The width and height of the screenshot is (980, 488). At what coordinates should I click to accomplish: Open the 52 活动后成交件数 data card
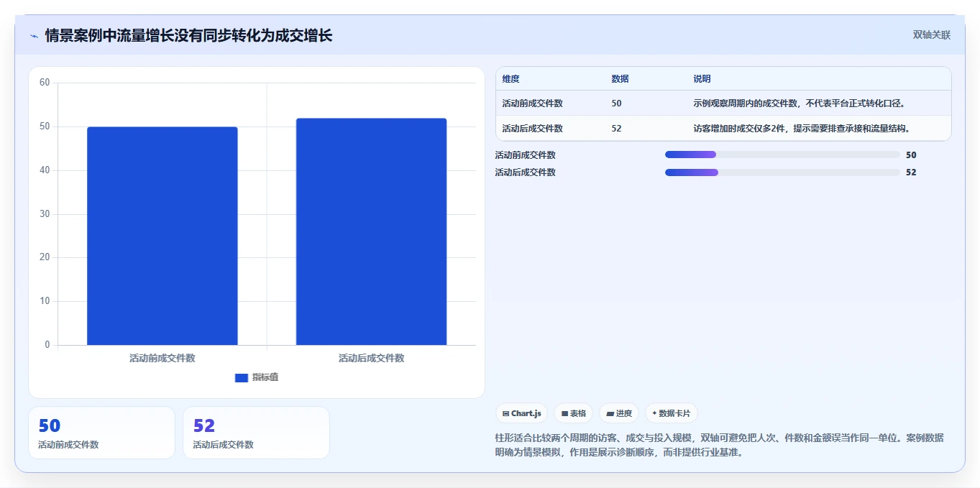256,433
